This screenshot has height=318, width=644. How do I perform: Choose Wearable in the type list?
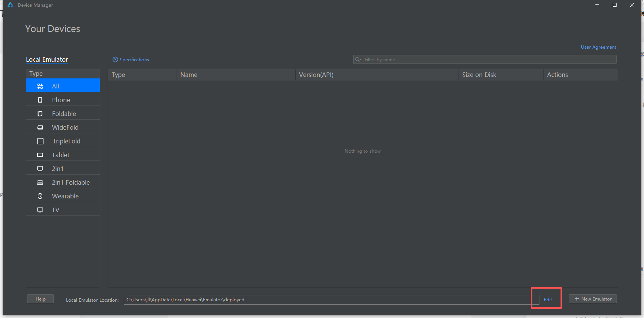(63, 196)
